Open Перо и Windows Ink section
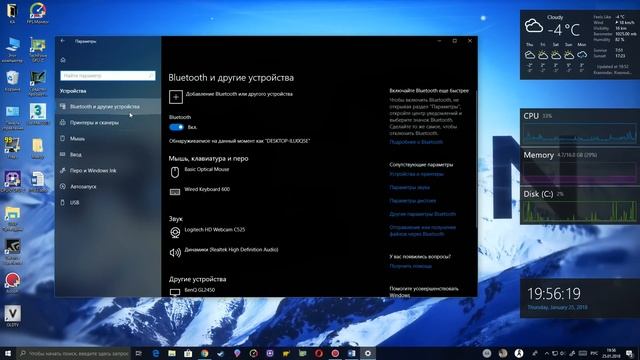Viewport: 640px width, 360px height. (108, 171)
